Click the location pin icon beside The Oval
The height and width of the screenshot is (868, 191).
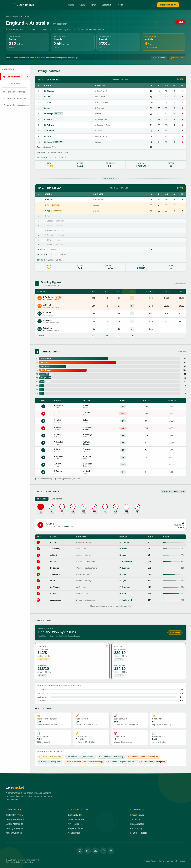(30, 29)
